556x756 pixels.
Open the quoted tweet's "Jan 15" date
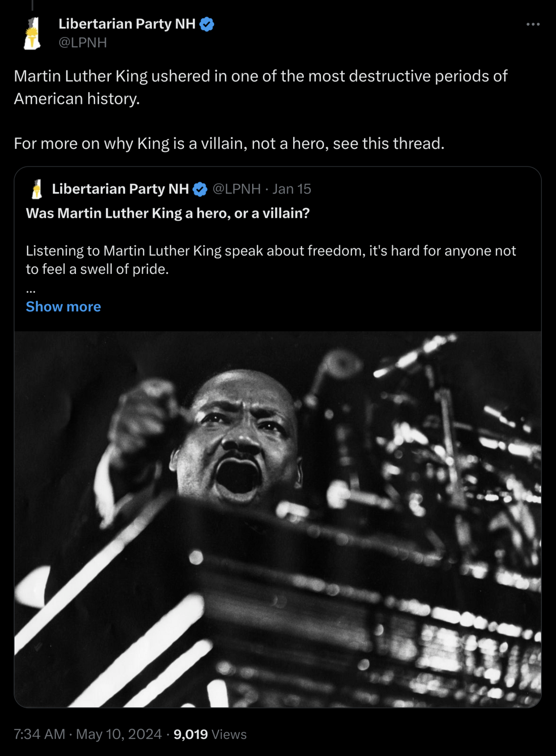point(292,189)
